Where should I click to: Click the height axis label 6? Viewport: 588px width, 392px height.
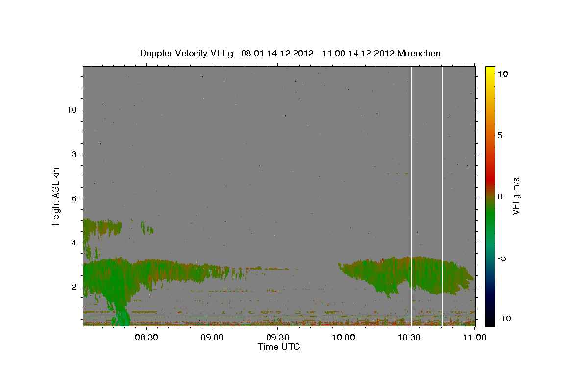[74, 198]
